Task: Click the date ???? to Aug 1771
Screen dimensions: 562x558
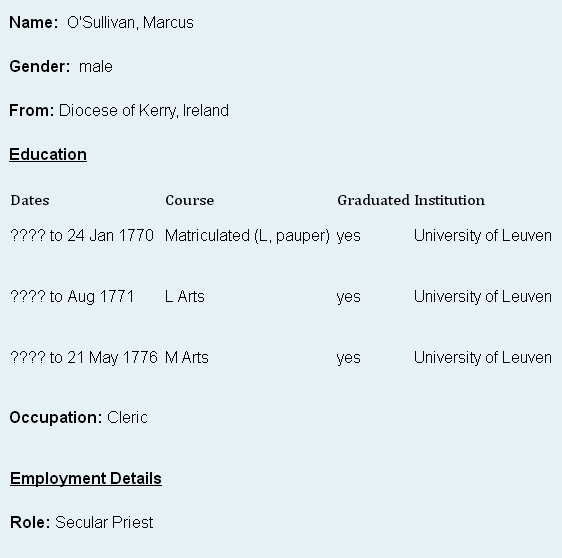Action: tap(72, 297)
